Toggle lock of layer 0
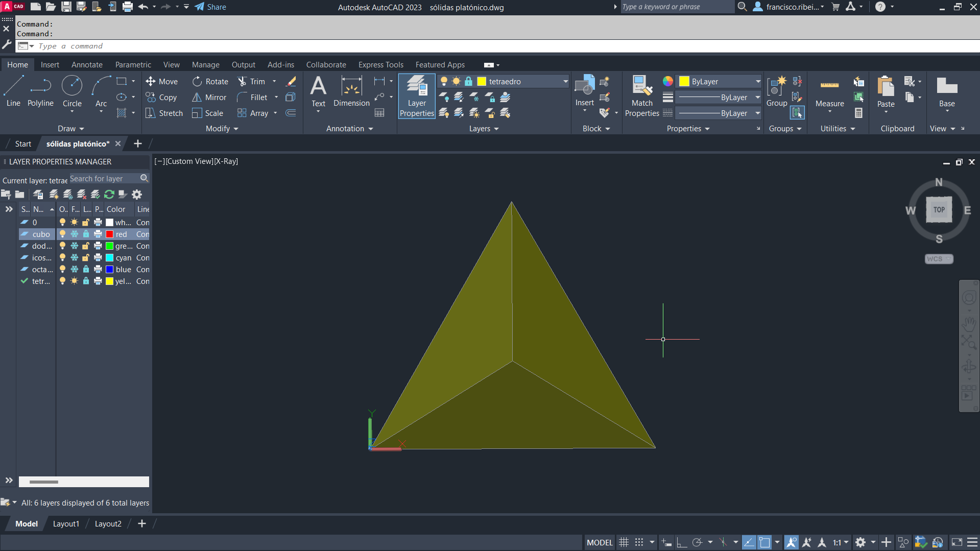This screenshot has width=980, height=551. coord(86,222)
